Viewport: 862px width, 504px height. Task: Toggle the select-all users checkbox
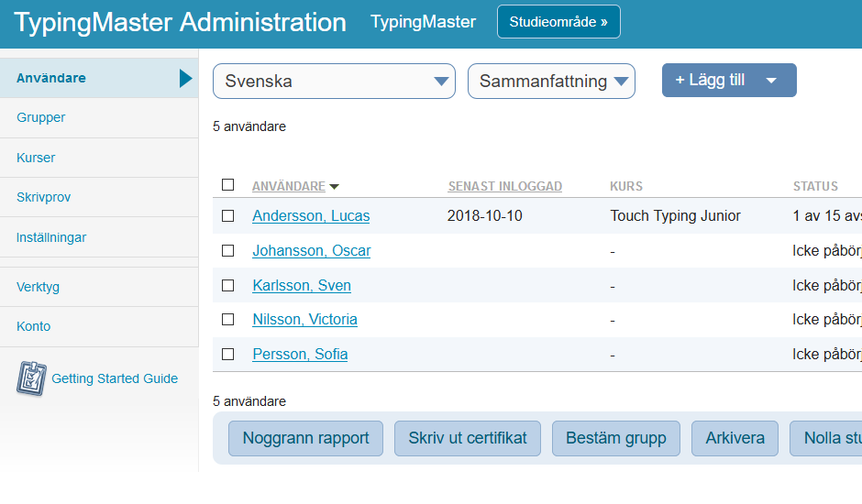(x=227, y=185)
